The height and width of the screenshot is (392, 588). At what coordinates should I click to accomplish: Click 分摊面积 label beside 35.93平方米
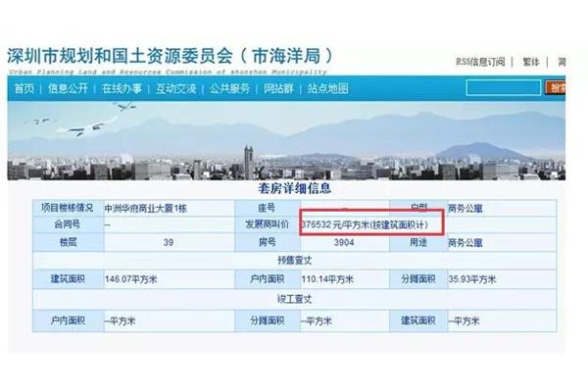[x=418, y=279]
